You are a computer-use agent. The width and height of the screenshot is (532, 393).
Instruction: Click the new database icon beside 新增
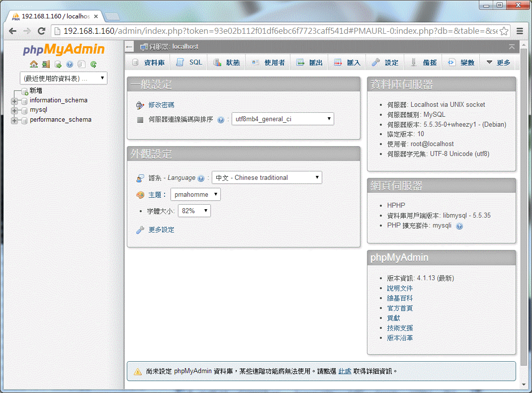click(24, 91)
